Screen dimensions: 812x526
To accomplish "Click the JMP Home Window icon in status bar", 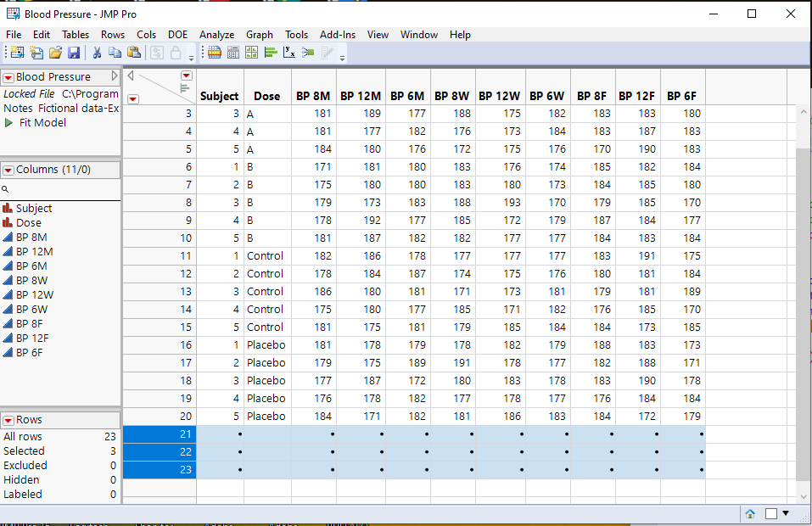I will coord(749,514).
